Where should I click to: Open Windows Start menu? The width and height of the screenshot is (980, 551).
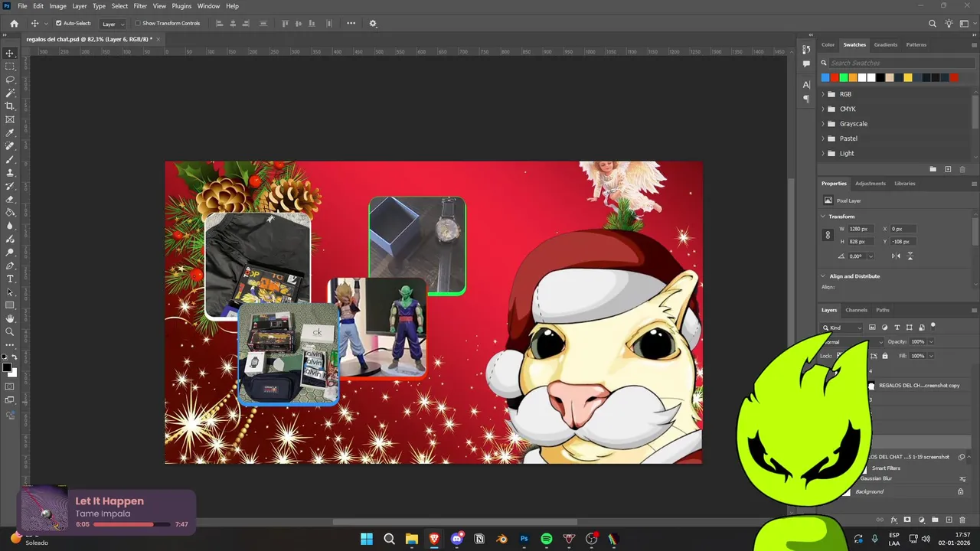[x=366, y=539]
